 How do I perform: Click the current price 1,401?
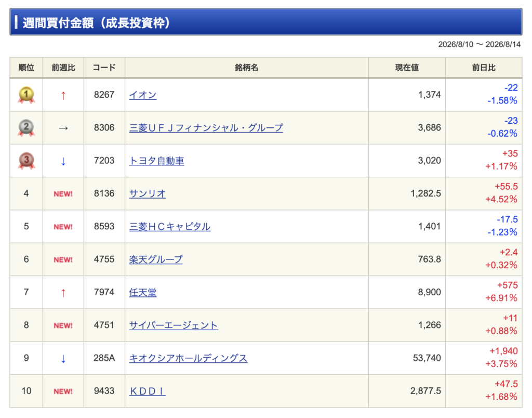tap(429, 227)
